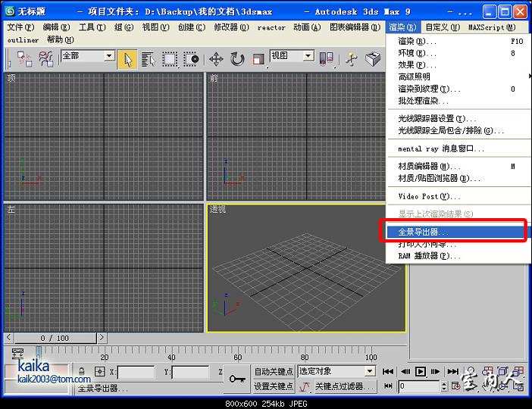Image resolution: width=532 pixels, height=409 pixels.
Task: Choose the Rectangular Selection Region tool
Action: click(170, 59)
